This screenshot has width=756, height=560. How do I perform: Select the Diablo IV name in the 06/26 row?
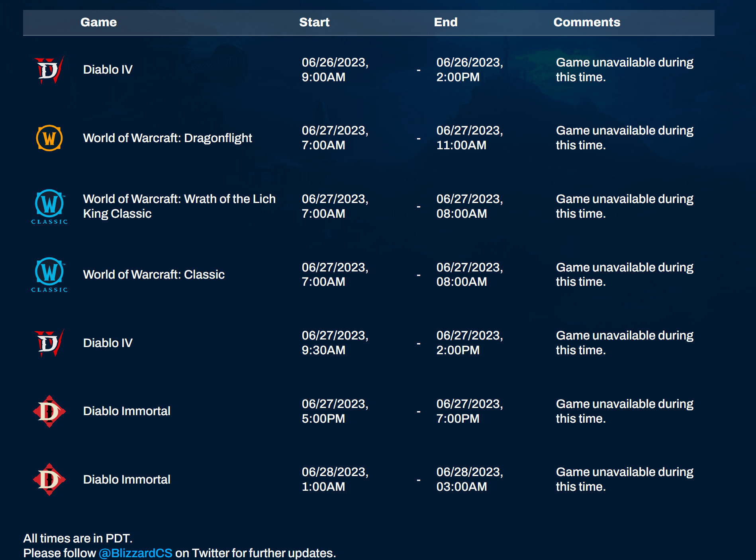coord(108,70)
